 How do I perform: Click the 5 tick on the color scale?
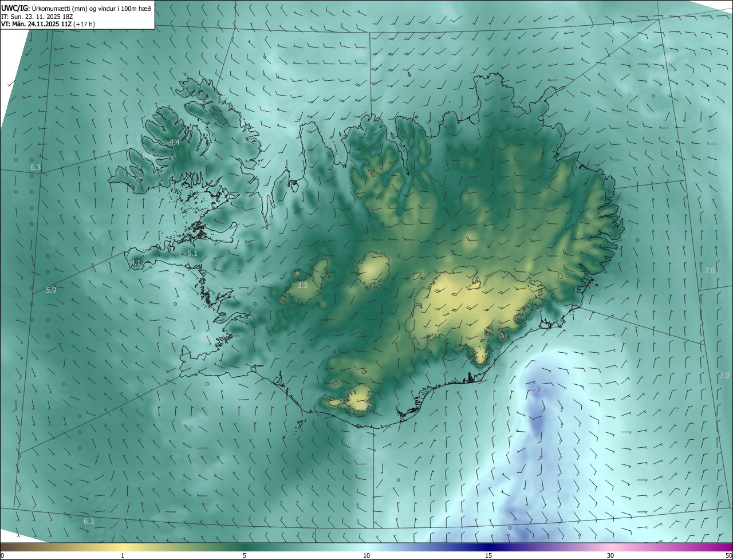(x=245, y=555)
